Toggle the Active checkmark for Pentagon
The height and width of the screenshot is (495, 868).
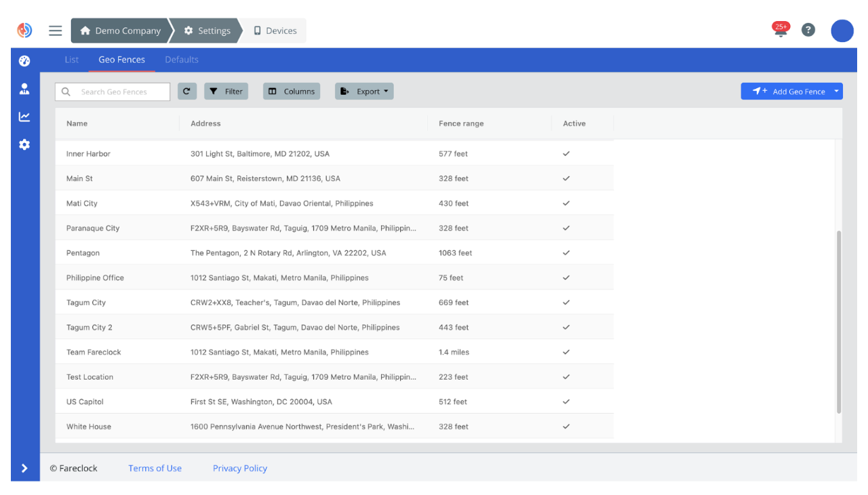566,252
